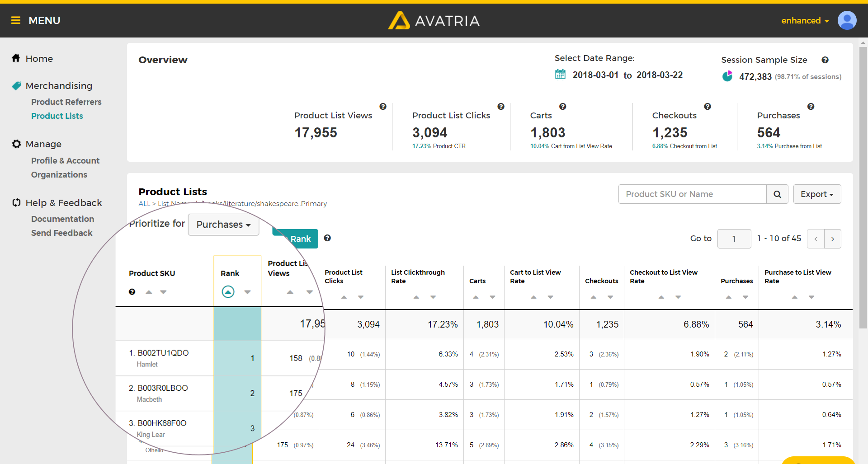
Task: Focus the Product SKU or Name field
Action: [693, 194]
